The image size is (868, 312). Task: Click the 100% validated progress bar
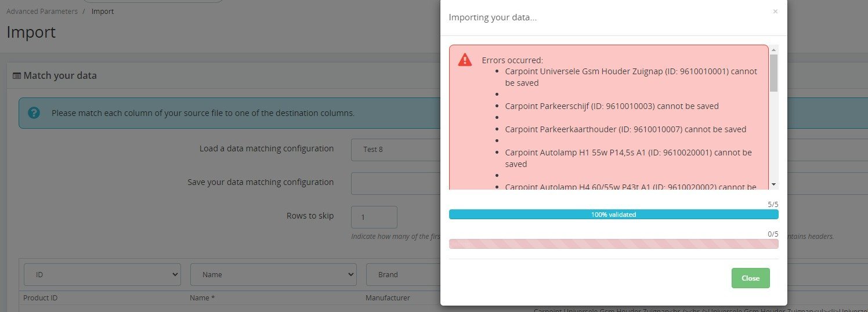tap(613, 215)
